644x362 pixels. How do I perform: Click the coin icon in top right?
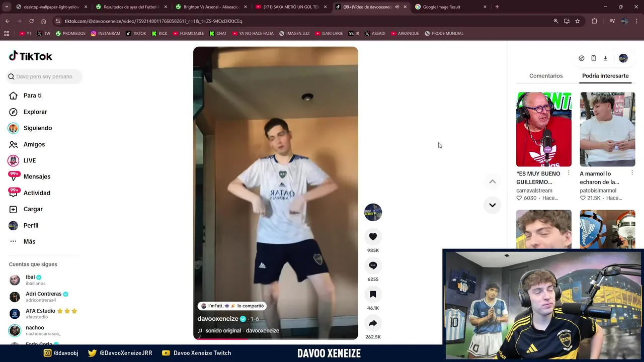581,58
